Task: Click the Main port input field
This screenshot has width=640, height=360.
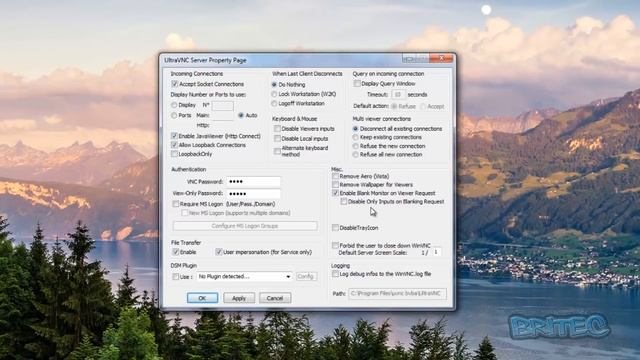Action: [x=223, y=116]
